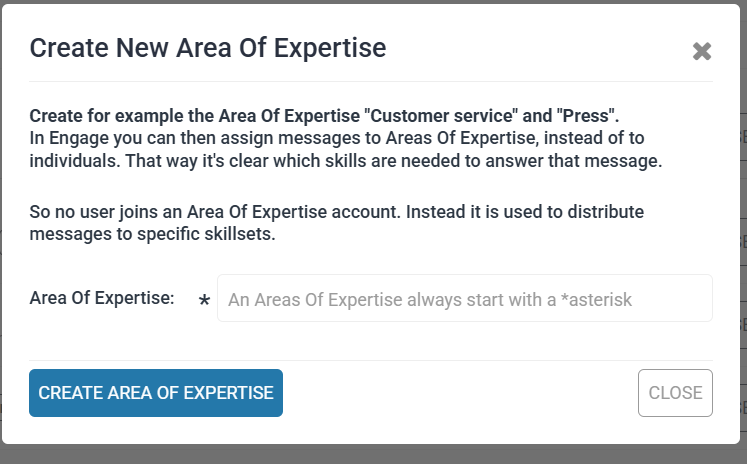Click the asterisk prefix before the input

[x=204, y=301]
